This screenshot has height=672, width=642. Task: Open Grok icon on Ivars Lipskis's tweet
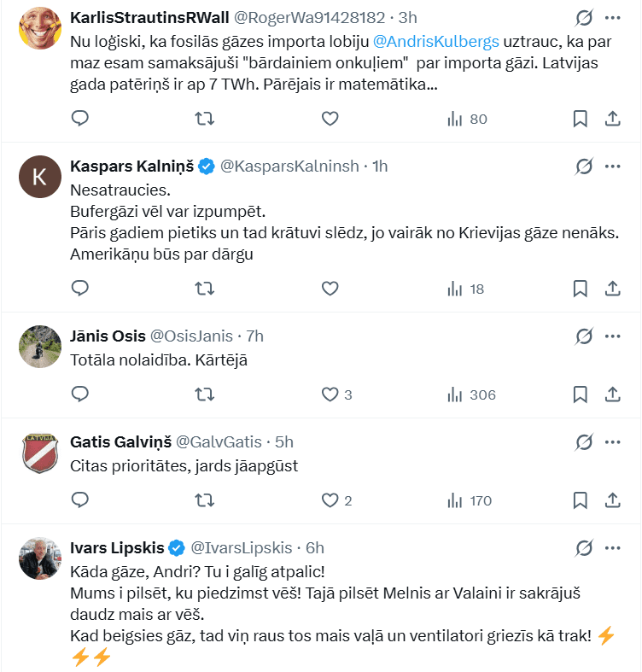coord(585,547)
